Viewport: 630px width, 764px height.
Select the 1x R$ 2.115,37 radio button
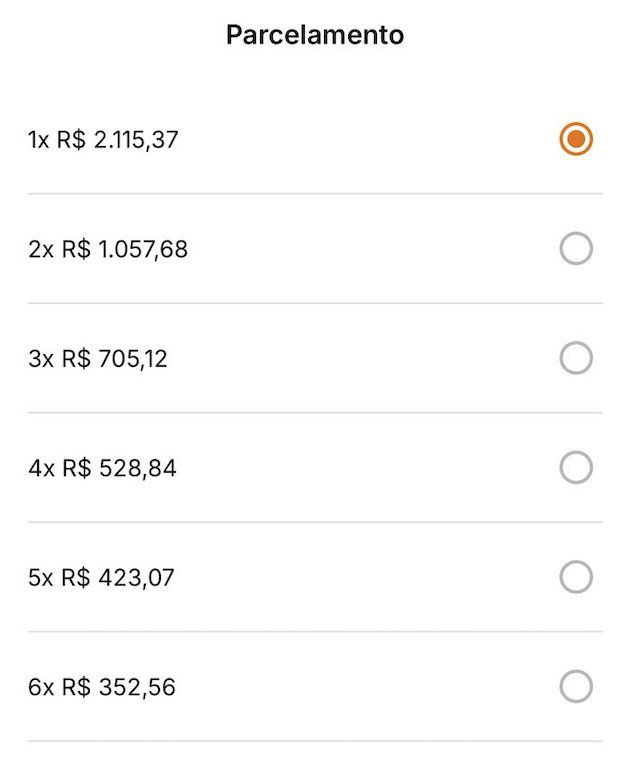pos(576,139)
